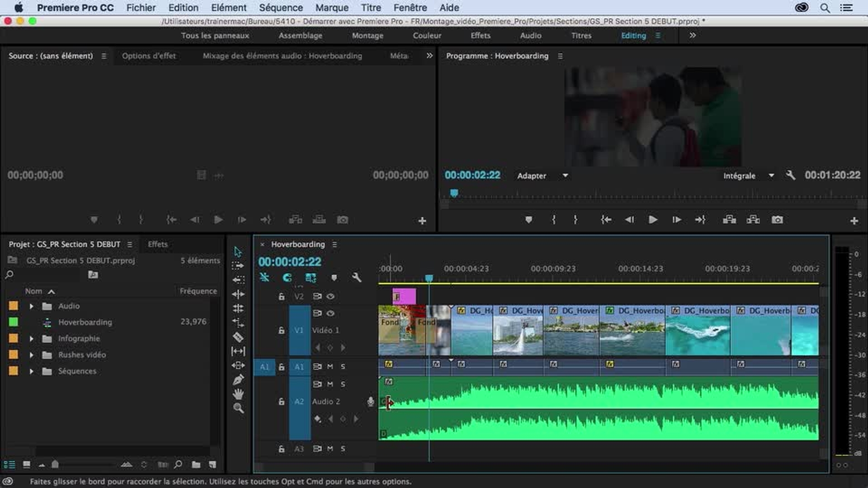
Task: Toggle lock on Audio 2 track
Action: [281, 401]
